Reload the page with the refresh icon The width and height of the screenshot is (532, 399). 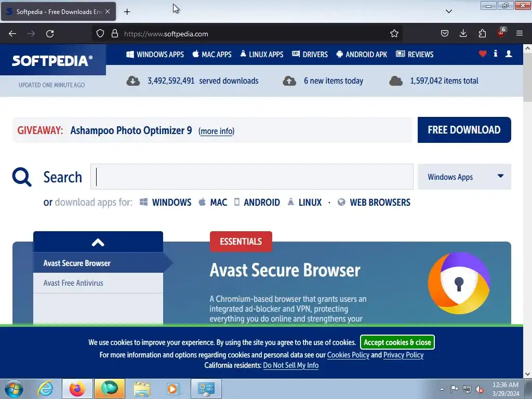tap(50, 34)
